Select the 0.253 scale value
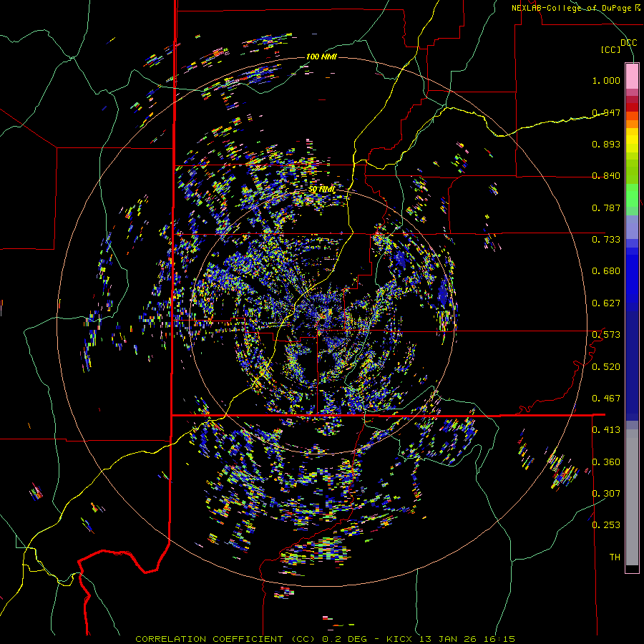The width and height of the screenshot is (644, 644). pos(606,525)
